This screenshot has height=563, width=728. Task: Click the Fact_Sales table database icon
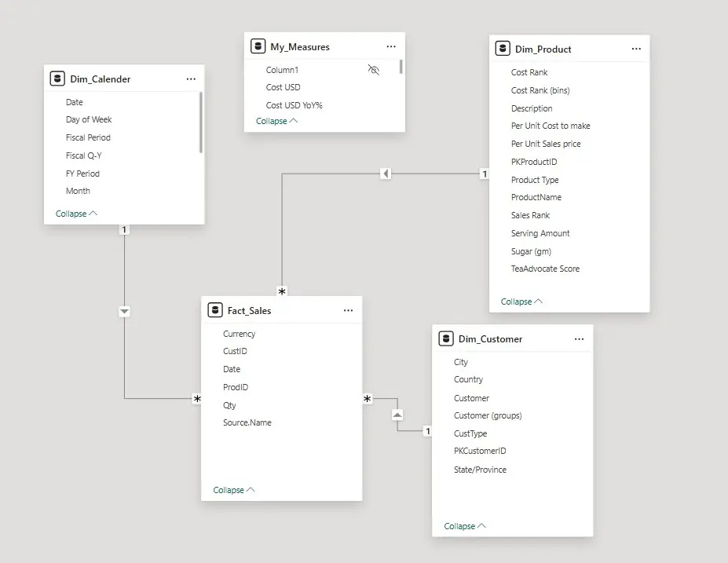pyautogui.click(x=215, y=310)
